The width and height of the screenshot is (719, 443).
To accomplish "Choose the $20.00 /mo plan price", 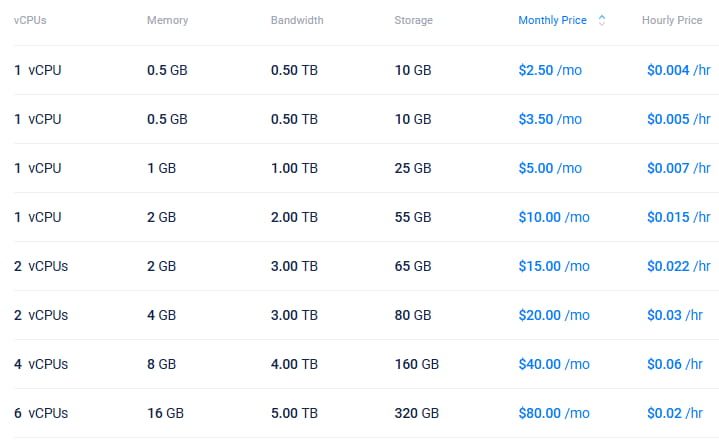I will [553, 315].
